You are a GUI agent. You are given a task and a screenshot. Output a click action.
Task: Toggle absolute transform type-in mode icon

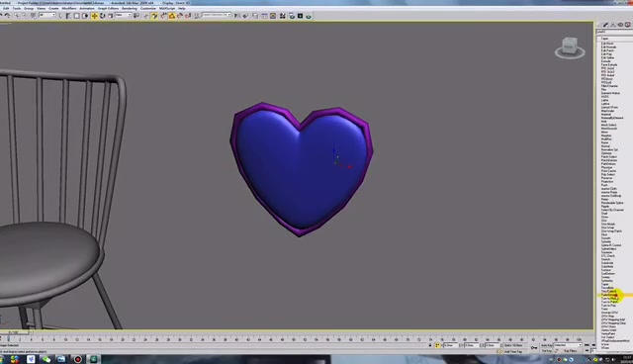click(x=437, y=345)
